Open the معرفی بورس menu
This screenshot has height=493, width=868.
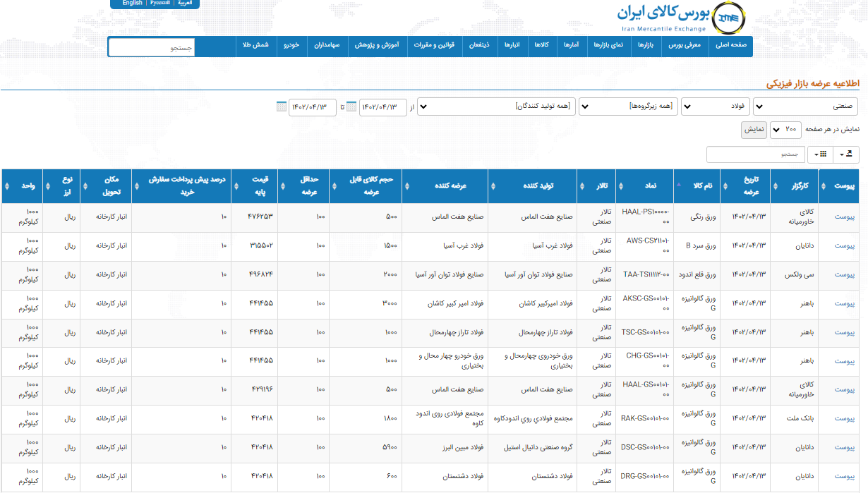tap(685, 46)
